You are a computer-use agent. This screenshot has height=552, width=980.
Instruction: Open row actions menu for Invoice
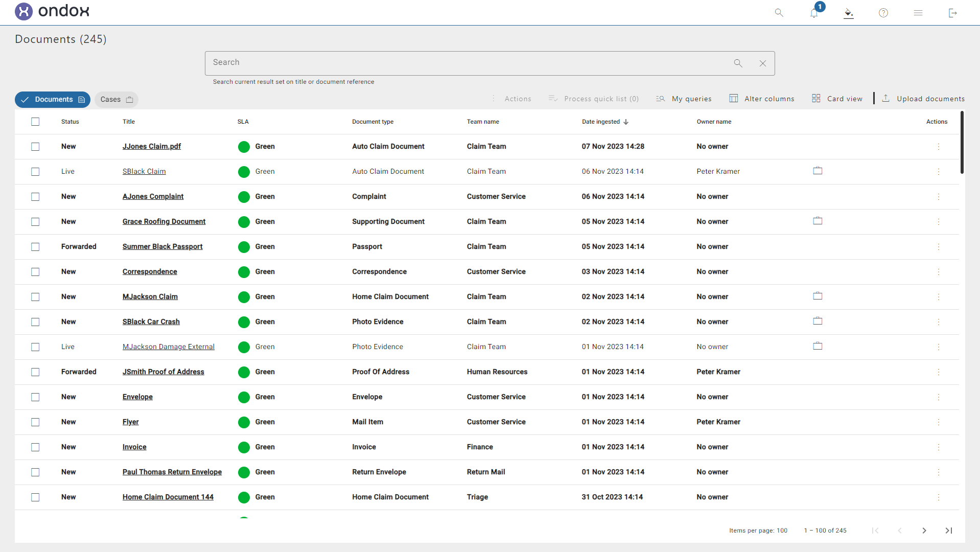(938, 447)
